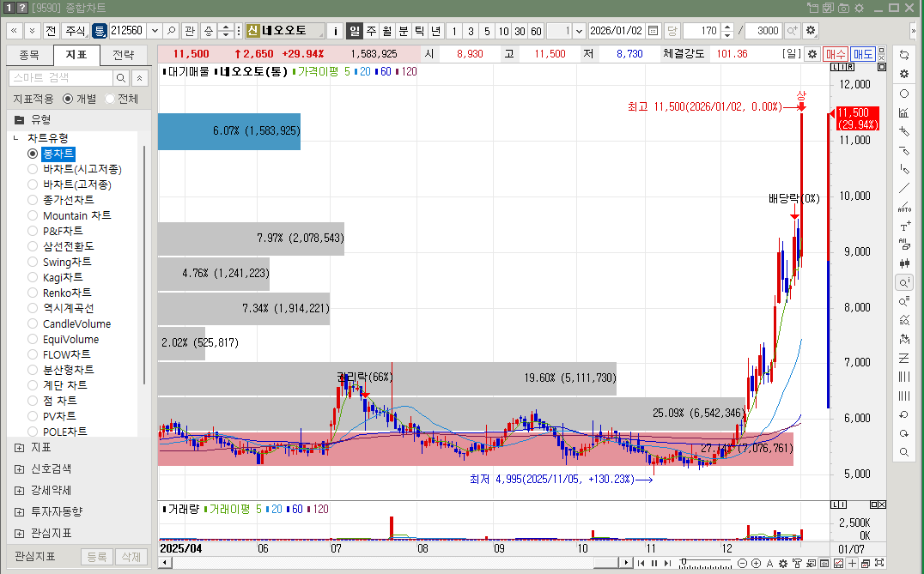Select the circle drawing tool
Screen dimensions: 924x574
click(904, 94)
